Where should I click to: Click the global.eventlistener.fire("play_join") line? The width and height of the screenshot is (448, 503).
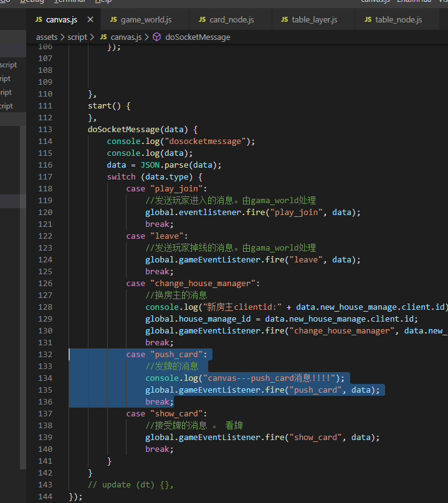pyautogui.click(x=253, y=213)
